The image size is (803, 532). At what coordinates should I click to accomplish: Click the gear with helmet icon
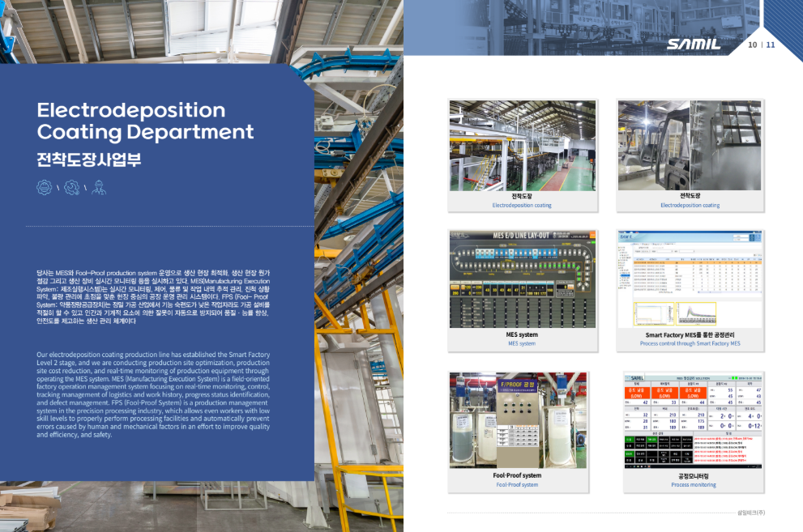[x=45, y=187]
